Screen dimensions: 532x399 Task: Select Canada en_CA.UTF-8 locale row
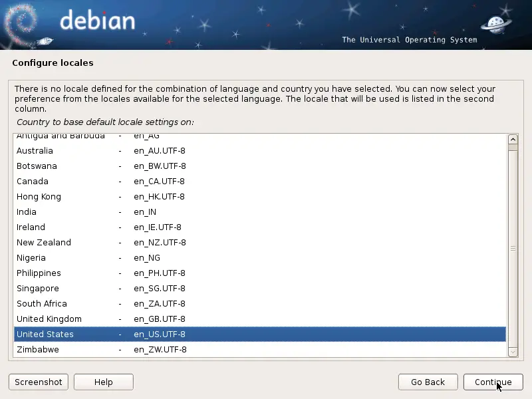pos(260,181)
